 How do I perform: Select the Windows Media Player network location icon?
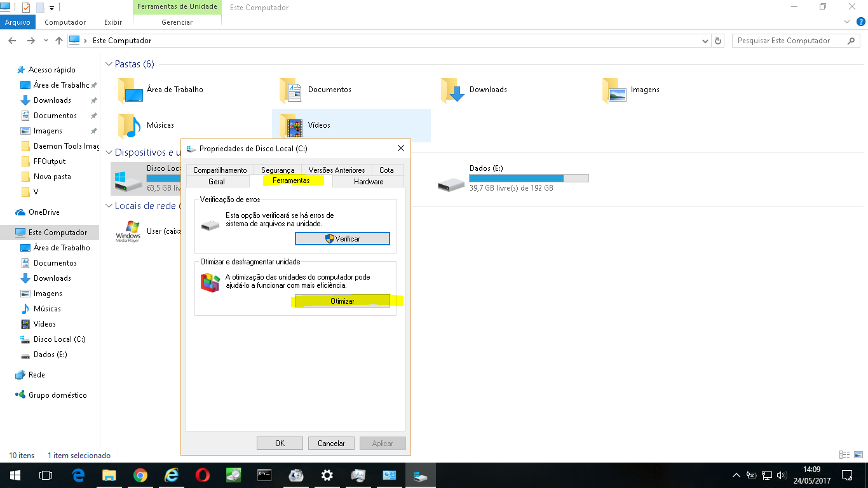(x=128, y=232)
